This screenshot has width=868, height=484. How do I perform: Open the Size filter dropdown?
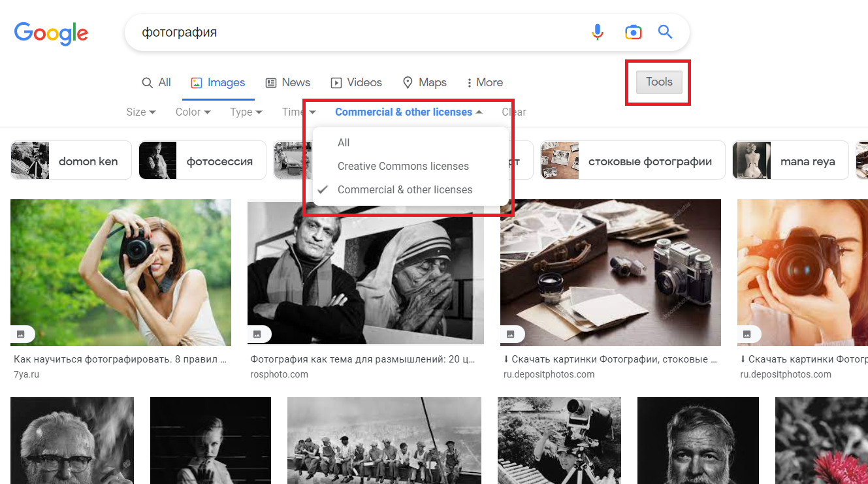pos(140,112)
